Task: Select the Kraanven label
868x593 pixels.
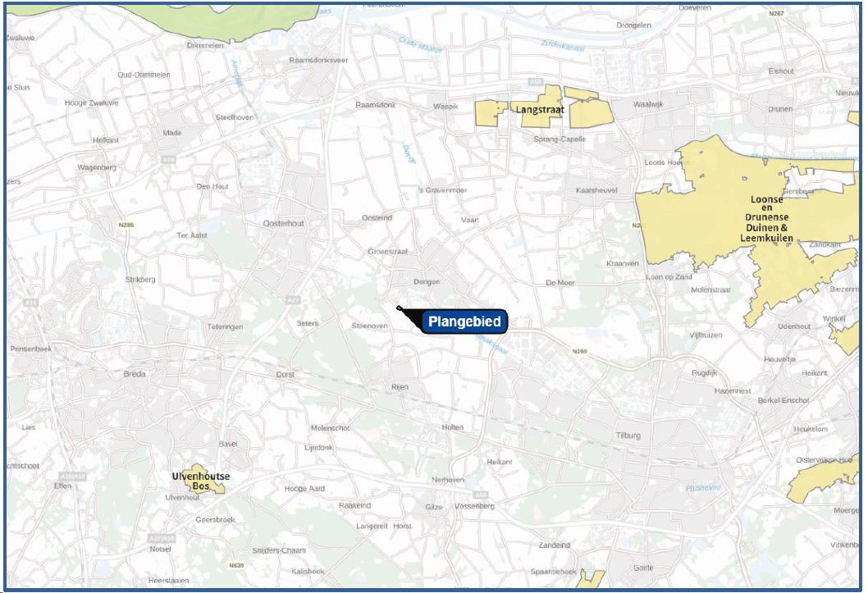Action: point(622,263)
